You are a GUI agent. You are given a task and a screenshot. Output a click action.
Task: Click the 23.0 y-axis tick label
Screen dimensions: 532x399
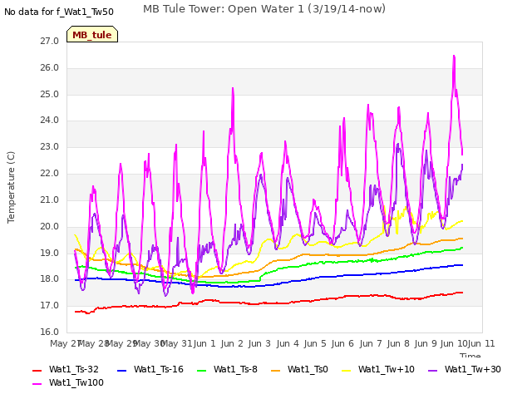click(x=50, y=146)
